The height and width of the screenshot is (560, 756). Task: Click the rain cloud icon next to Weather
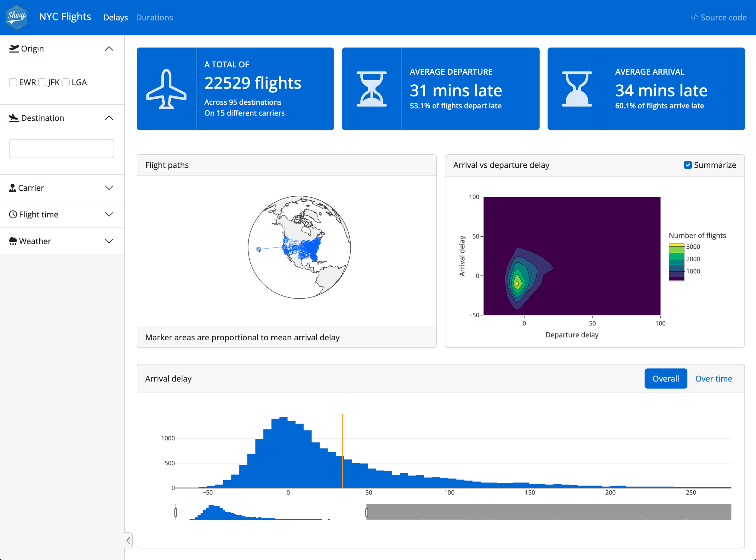13,241
